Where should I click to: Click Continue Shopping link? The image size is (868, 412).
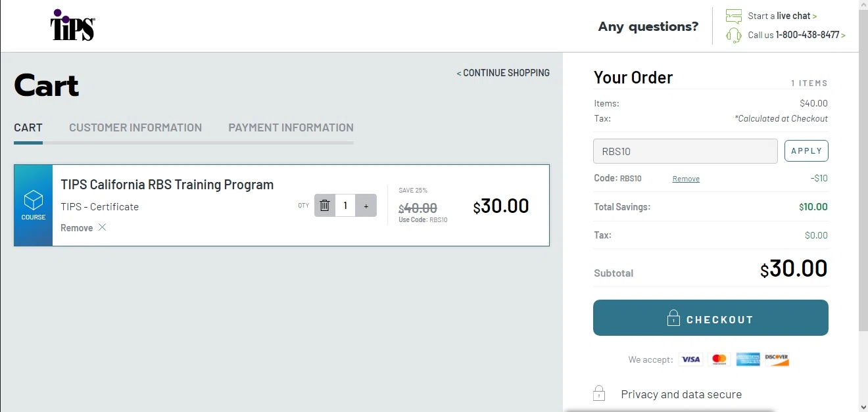click(x=503, y=73)
